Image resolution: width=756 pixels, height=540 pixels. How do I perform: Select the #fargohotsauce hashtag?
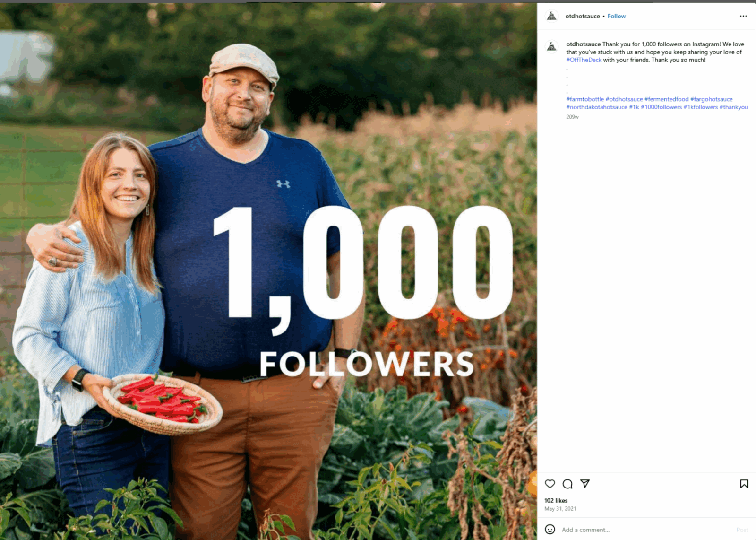(711, 99)
